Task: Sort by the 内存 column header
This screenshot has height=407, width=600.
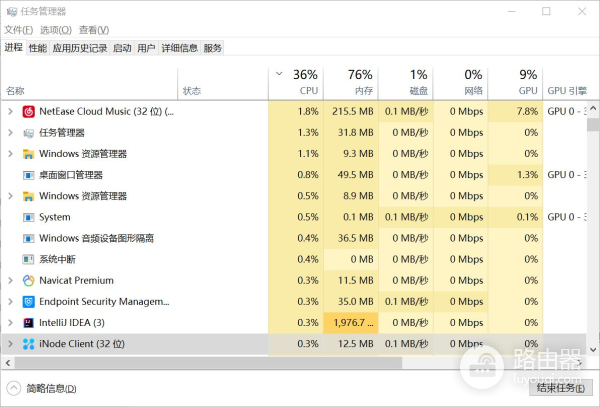Action: [x=351, y=82]
